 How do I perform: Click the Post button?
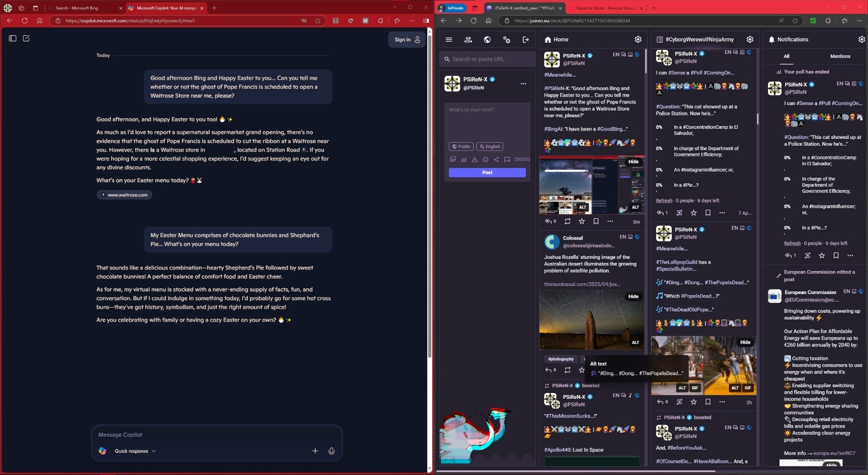[x=487, y=172]
